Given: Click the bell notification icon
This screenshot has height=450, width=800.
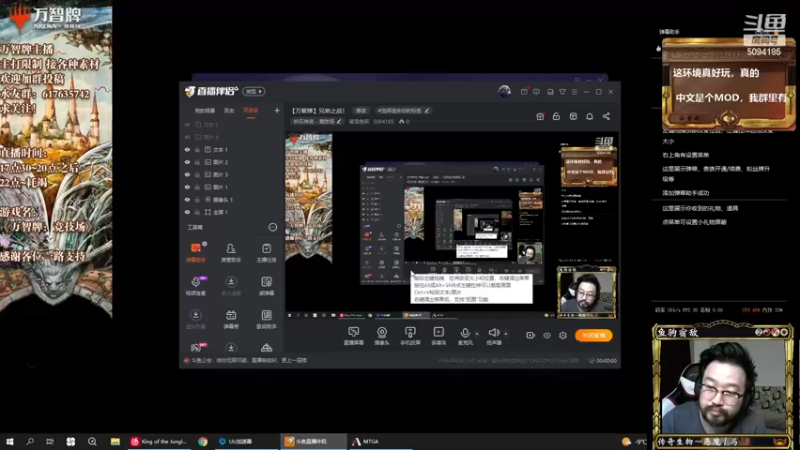Looking at the screenshot, I should click(x=589, y=116).
